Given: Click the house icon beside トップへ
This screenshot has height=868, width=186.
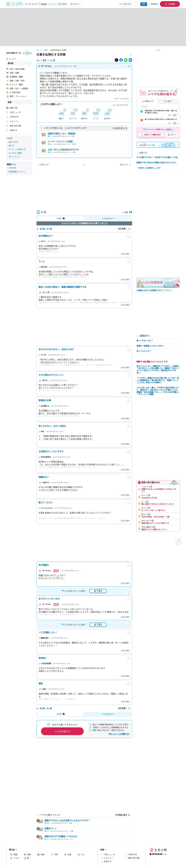Looking at the screenshot, I should coord(7,59).
